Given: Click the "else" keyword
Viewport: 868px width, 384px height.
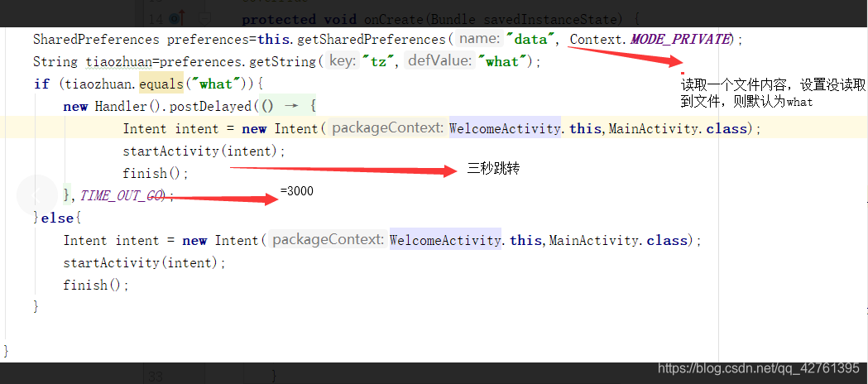Looking at the screenshot, I should click(x=58, y=218).
